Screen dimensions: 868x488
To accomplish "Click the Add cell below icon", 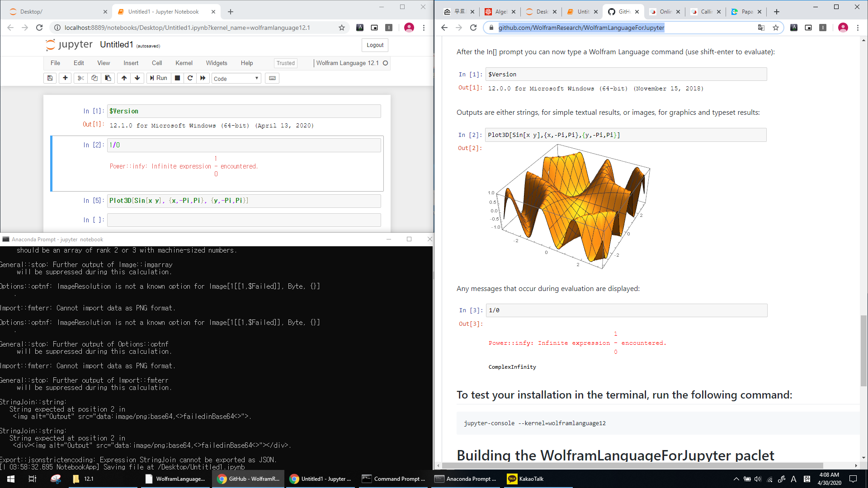I will coord(64,78).
